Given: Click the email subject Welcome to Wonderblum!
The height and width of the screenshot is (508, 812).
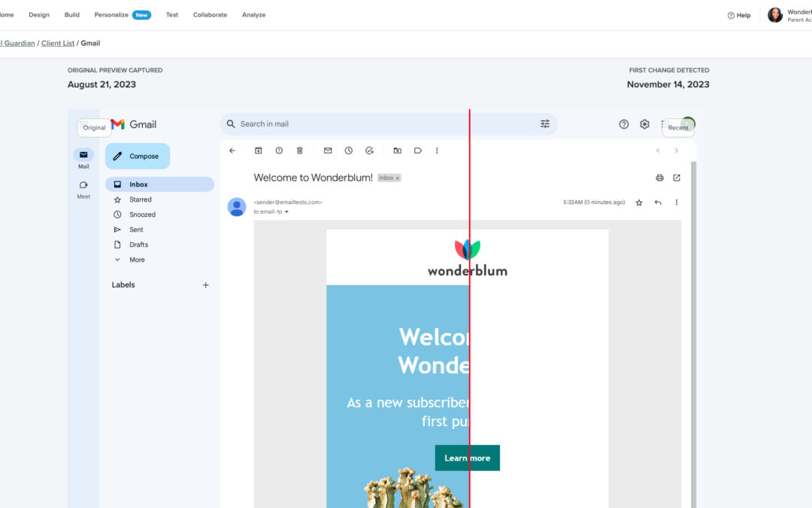Looking at the screenshot, I should (314, 178).
